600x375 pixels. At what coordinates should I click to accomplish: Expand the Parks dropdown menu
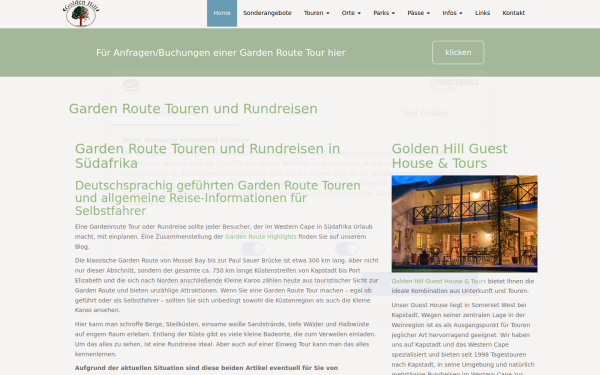click(x=384, y=13)
